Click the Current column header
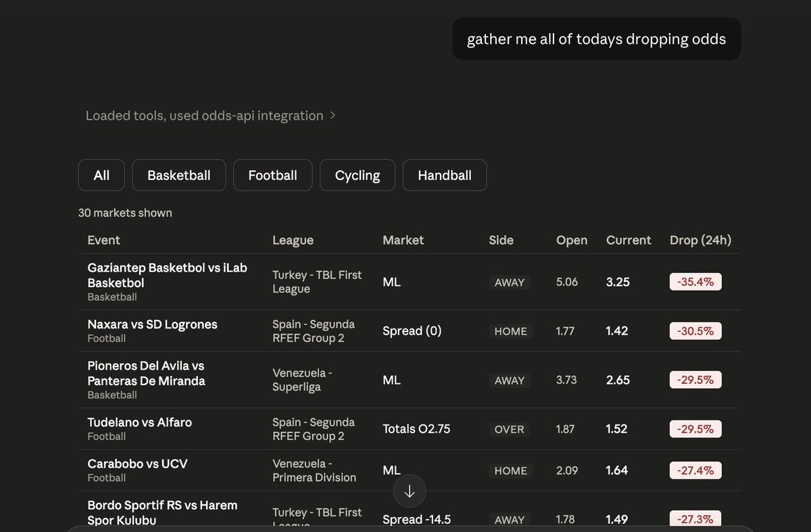The width and height of the screenshot is (811, 532). pyautogui.click(x=629, y=240)
